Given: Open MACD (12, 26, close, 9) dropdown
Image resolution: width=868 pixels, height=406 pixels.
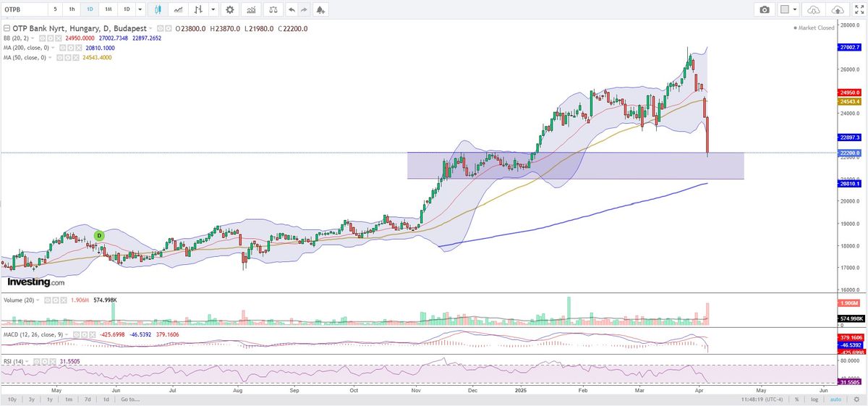Looking at the screenshot, I should 67,334.
